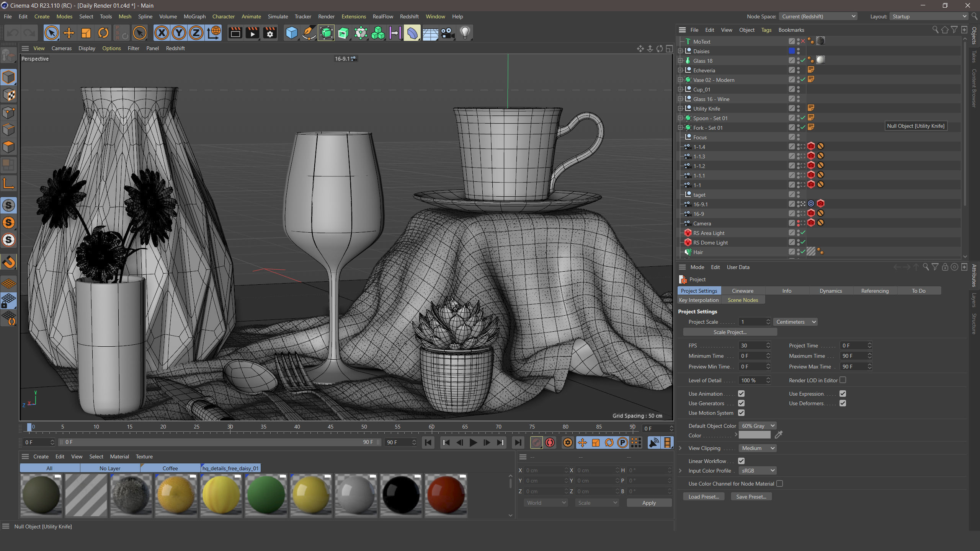The height and width of the screenshot is (551, 980).
Task: Toggle the X axis lock
Action: [x=162, y=33]
